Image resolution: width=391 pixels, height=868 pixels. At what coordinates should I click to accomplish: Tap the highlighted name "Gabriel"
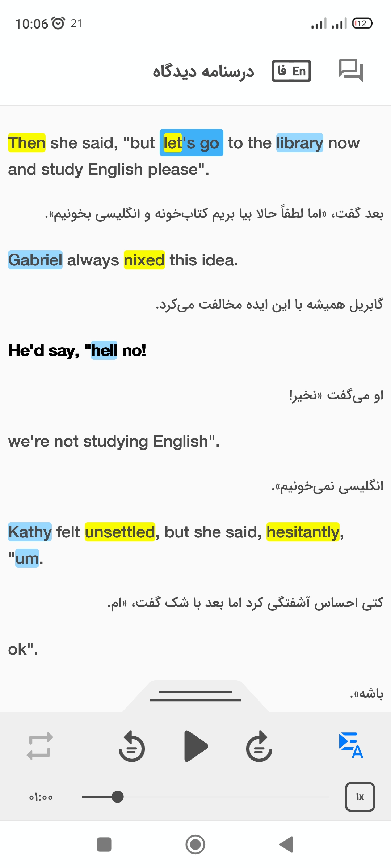click(x=35, y=260)
